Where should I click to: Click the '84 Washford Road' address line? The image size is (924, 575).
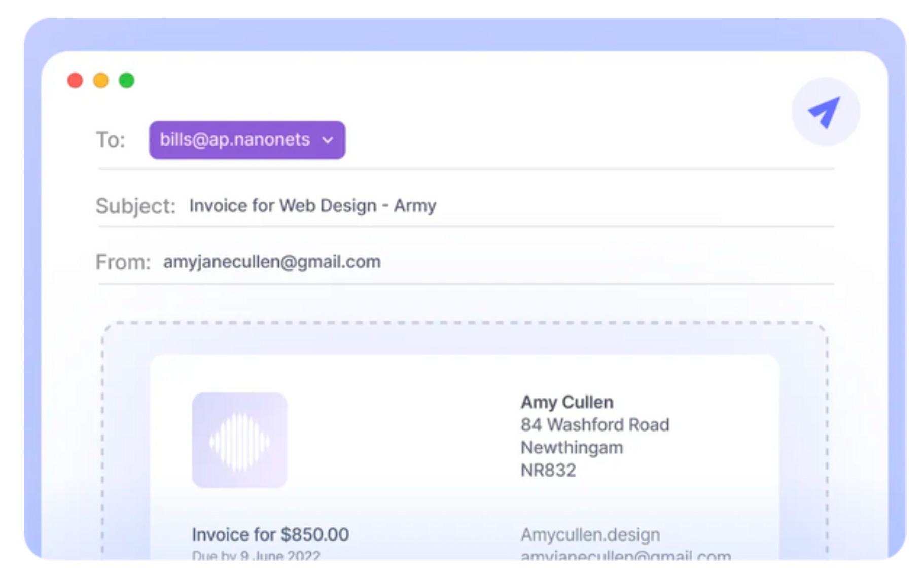point(595,424)
